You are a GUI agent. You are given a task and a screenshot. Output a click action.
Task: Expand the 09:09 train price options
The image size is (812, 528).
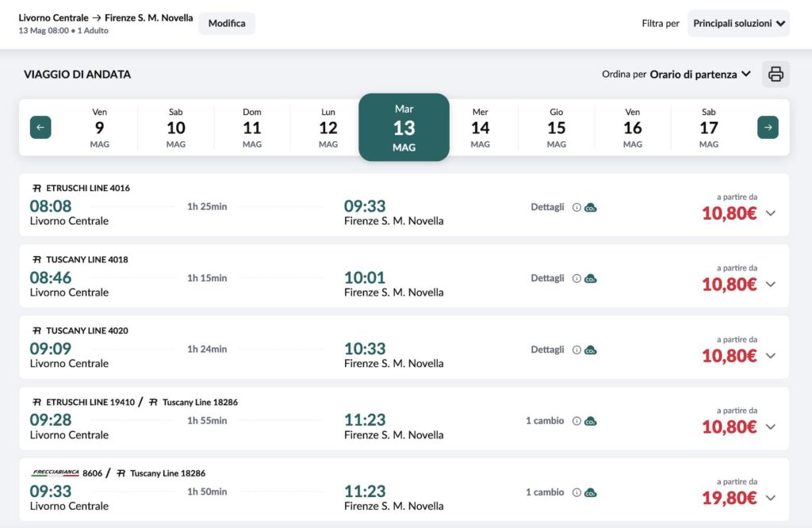[771, 356]
